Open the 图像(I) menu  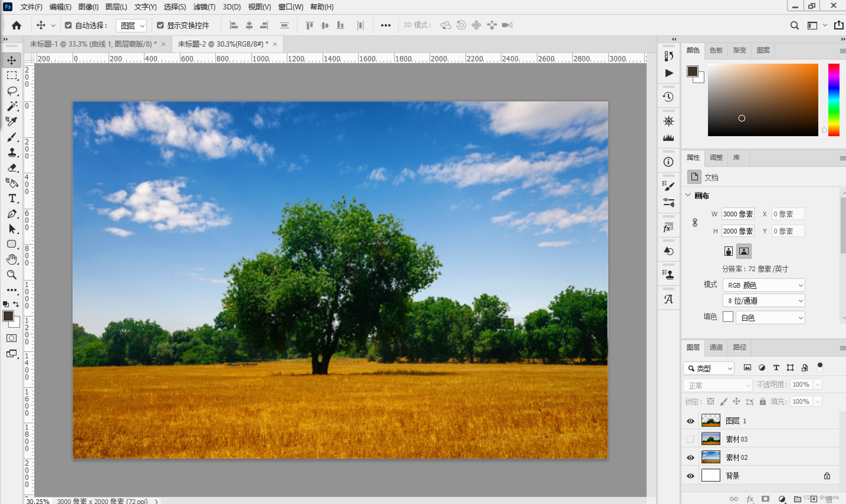pyautogui.click(x=88, y=7)
